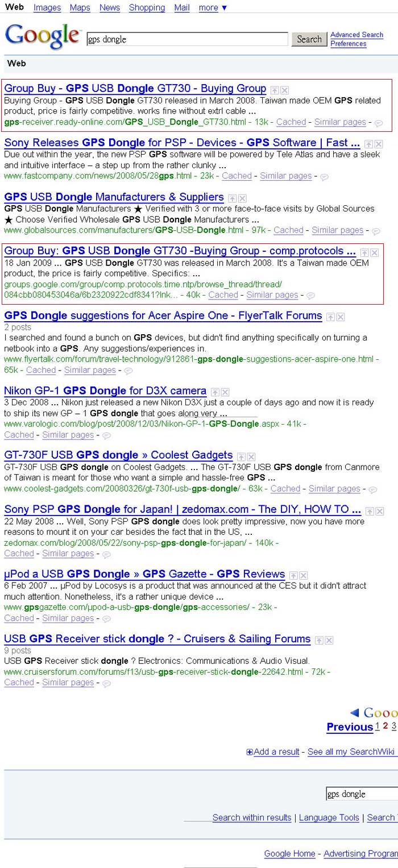Viewport: 398px width, 868px height.
Task: Promote the Sony Releases GPS Dongle result
Action: (368, 144)
